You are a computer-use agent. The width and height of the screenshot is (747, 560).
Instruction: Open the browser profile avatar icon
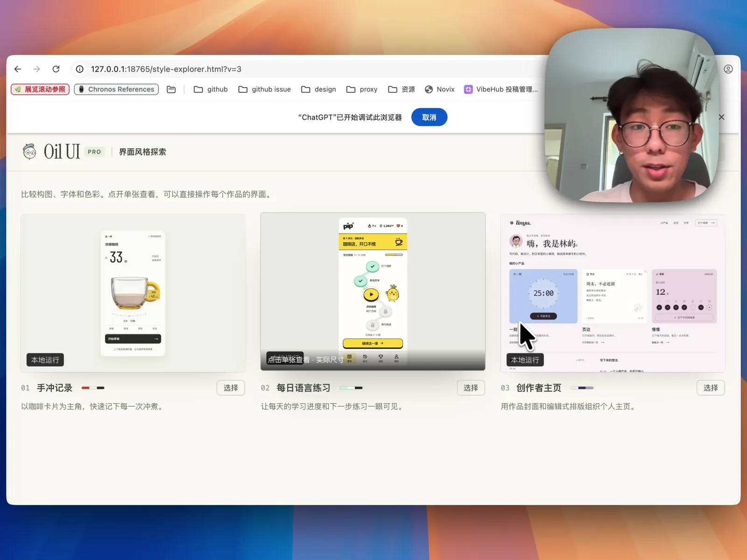(x=728, y=69)
